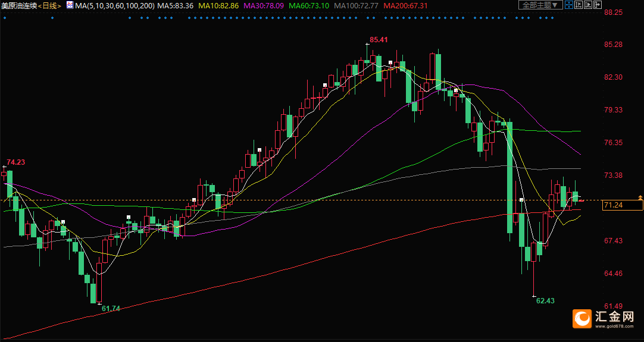Click the 85.41 high price label
644x342 pixels.
click(x=379, y=40)
